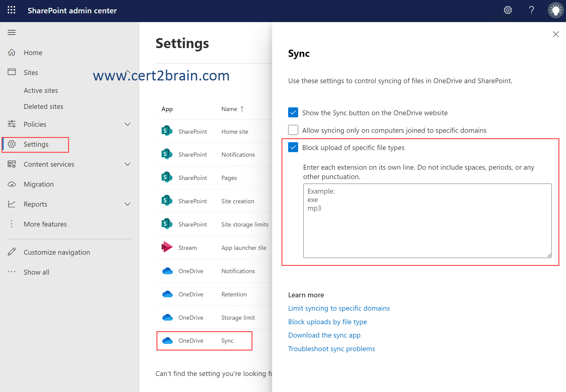
Task: Click the Name column header
Action: point(229,109)
